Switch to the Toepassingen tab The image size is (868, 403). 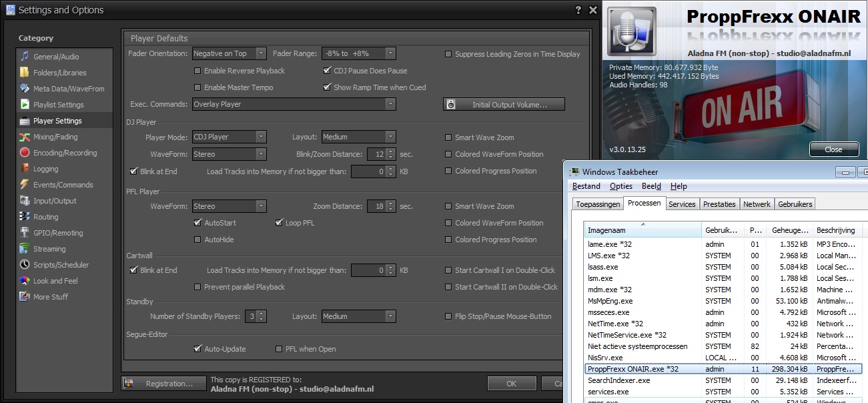597,204
